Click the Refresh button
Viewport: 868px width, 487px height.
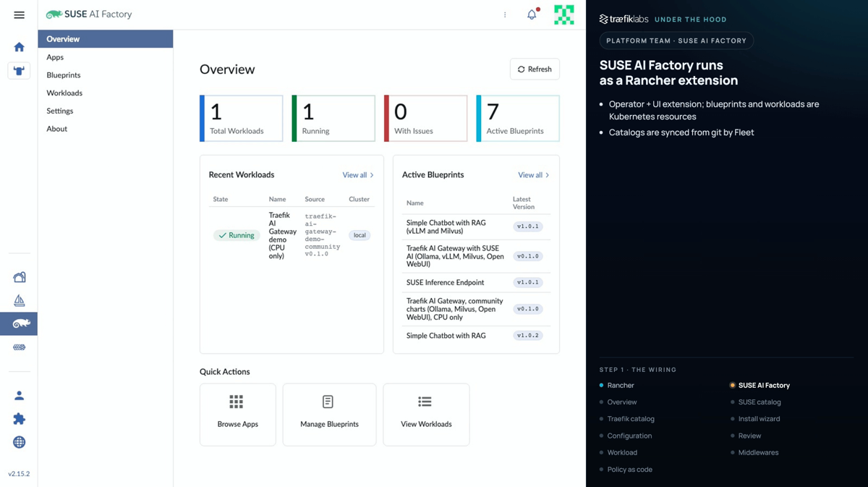(x=535, y=69)
